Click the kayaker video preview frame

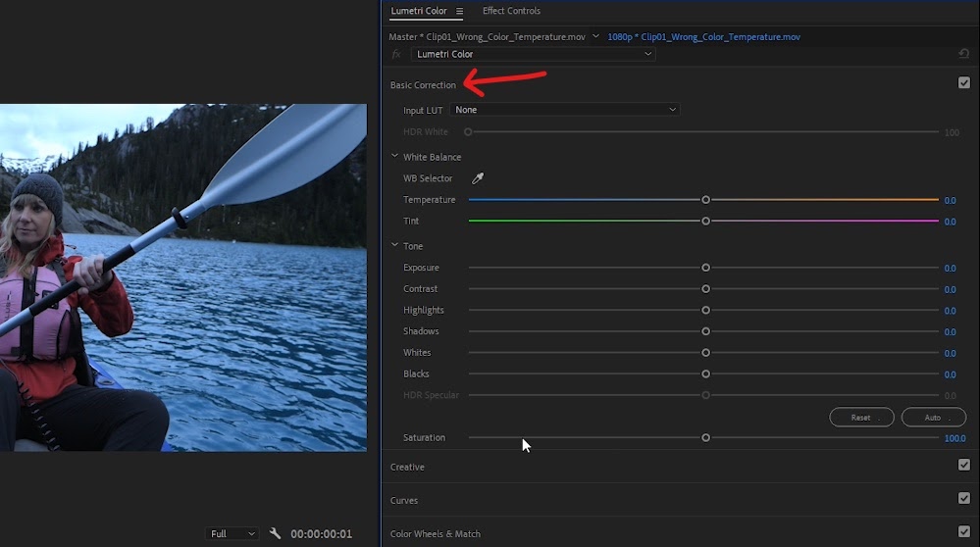[x=183, y=277]
